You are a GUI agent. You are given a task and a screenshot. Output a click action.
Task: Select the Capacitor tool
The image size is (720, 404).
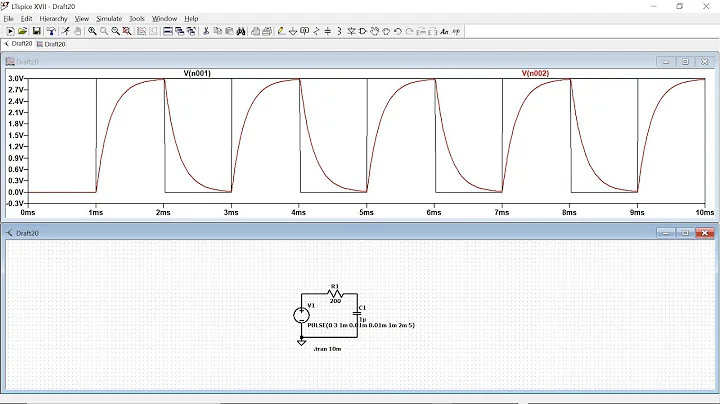click(328, 31)
